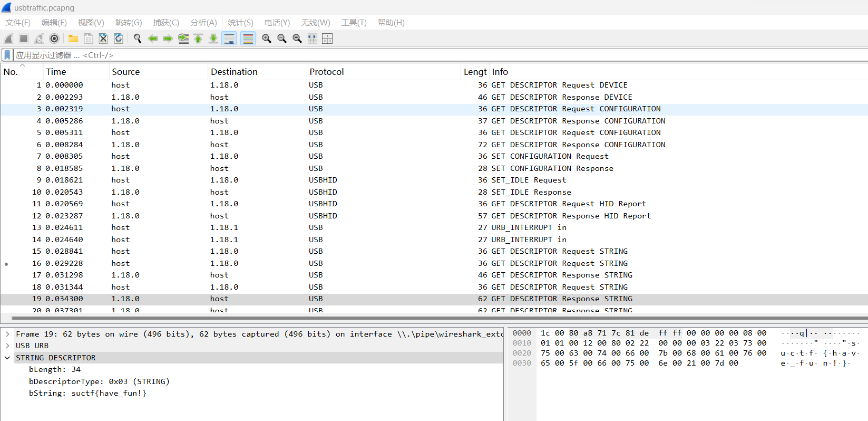Open a capture file via folder icon
The image size is (868, 421).
(73, 39)
